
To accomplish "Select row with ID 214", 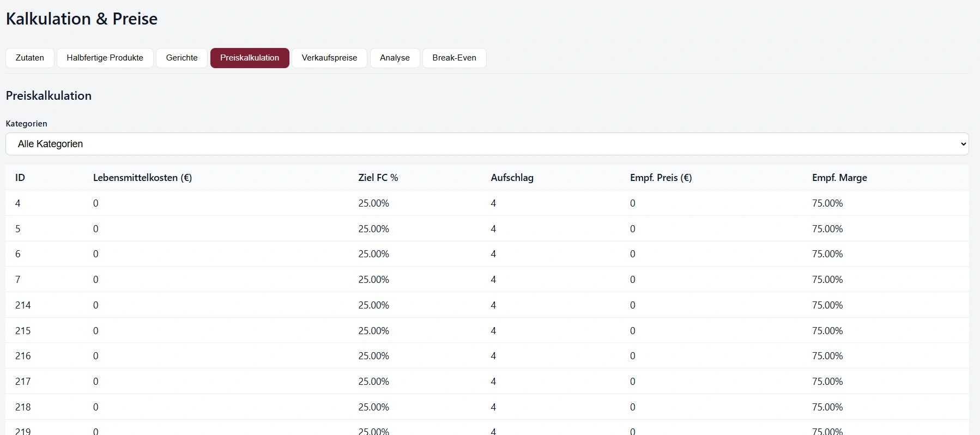I will point(487,305).
